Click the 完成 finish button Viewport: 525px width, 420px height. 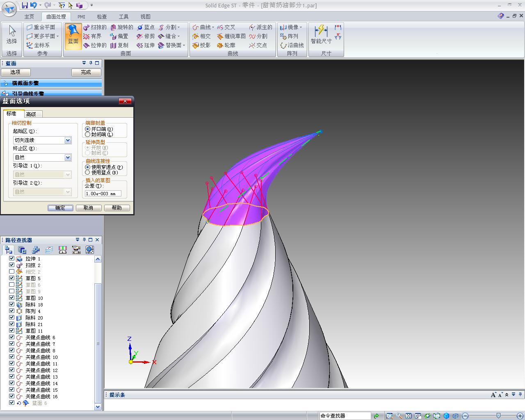(x=86, y=72)
